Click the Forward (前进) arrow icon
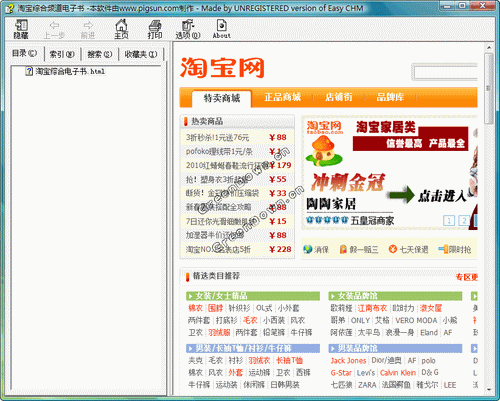Screen dimensions: 500x401 (88, 25)
